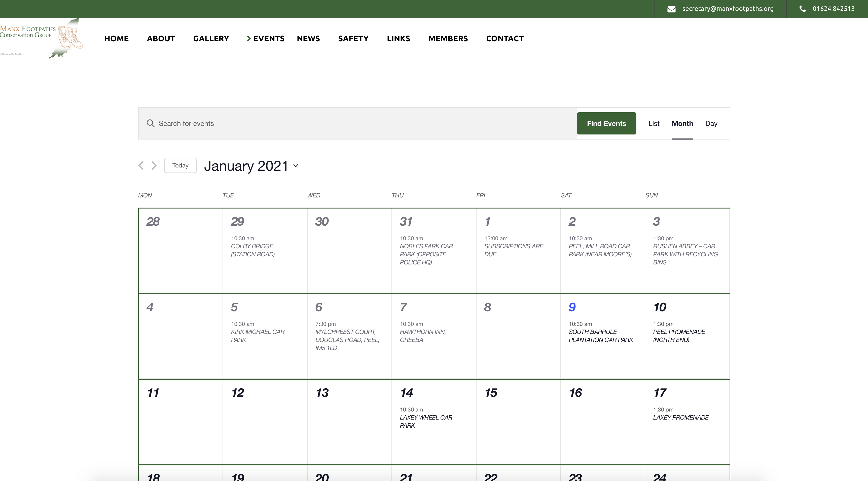
Task: Click the empty day 8 cell
Action: tap(518, 336)
